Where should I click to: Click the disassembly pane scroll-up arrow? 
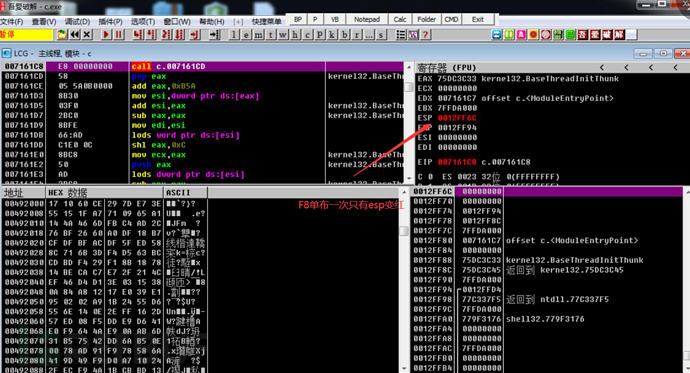409,67
